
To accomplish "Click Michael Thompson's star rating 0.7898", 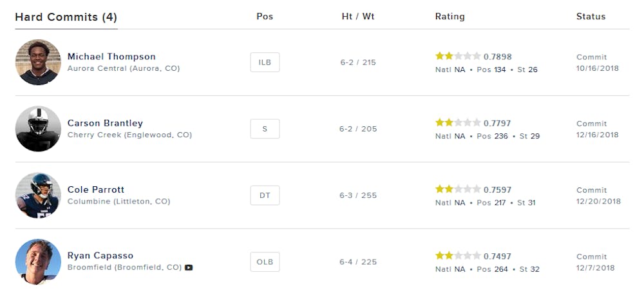I will tap(473, 56).
